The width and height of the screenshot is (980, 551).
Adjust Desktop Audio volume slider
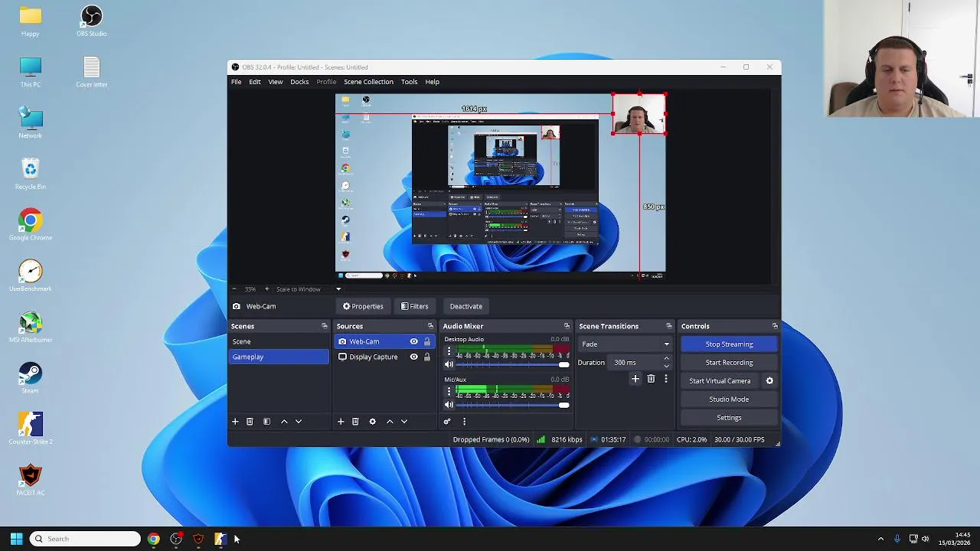pyautogui.click(x=513, y=365)
